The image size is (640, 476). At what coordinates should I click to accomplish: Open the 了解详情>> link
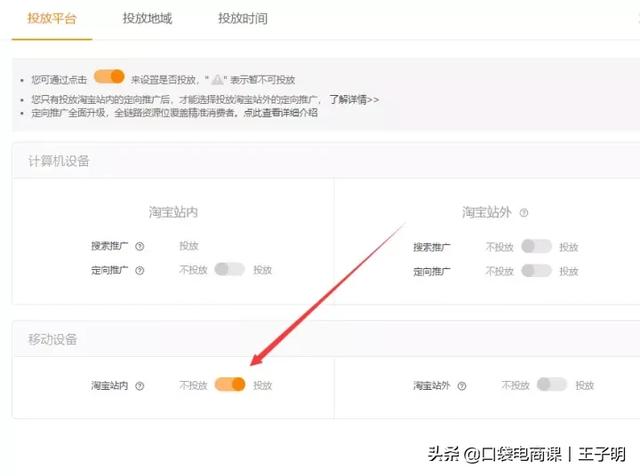coord(354,100)
